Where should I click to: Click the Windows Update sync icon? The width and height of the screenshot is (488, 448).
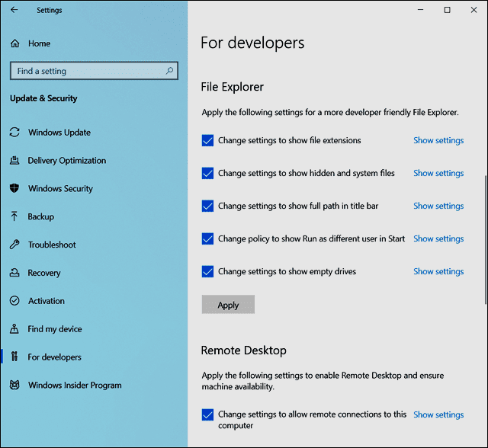pyautogui.click(x=14, y=132)
